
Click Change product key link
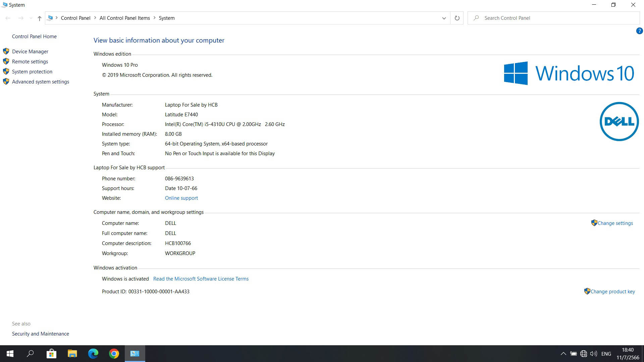click(x=612, y=292)
